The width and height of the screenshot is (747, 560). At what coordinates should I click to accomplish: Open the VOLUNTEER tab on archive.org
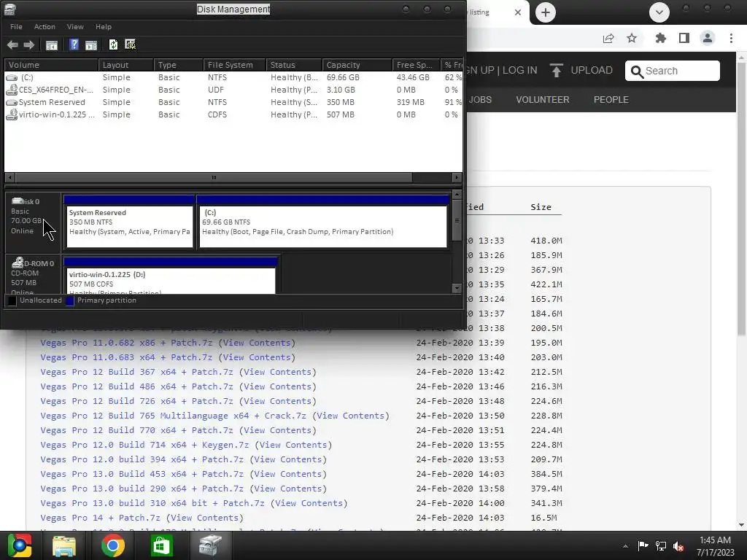pos(543,99)
